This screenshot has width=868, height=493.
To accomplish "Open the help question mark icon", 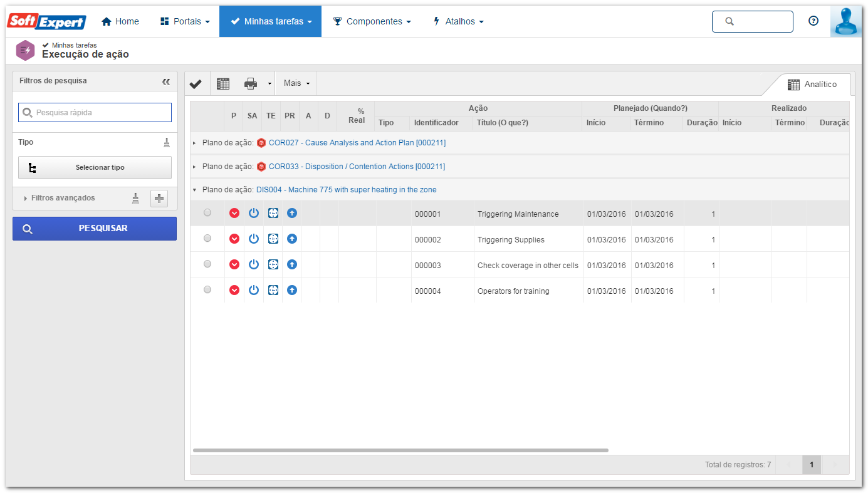I will pos(813,21).
